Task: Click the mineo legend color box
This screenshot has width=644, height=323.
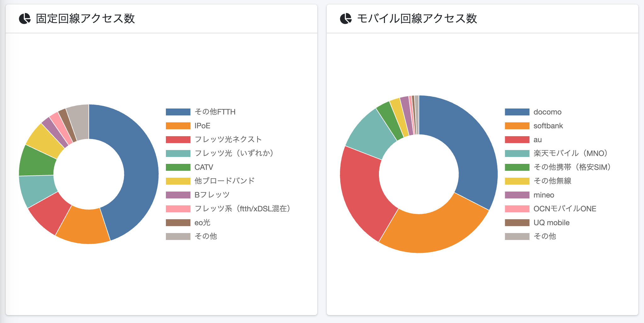Action: [x=517, y=195]
